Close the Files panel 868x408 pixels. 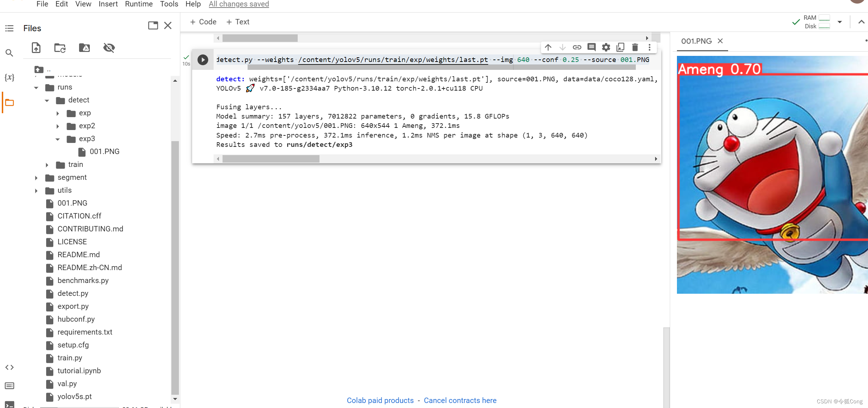168,25
